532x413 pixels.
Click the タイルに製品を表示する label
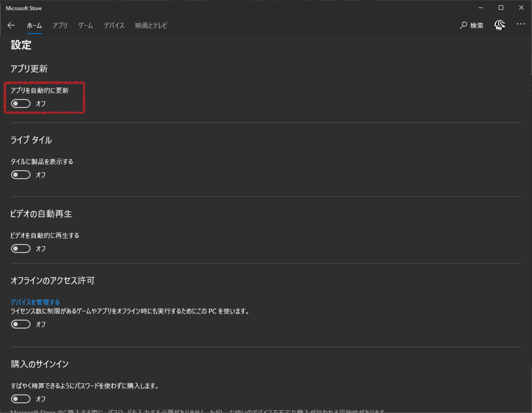tap(42, 162)
